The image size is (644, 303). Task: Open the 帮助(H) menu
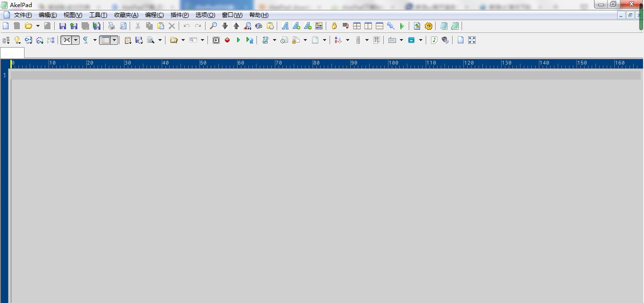pos(259,15)
